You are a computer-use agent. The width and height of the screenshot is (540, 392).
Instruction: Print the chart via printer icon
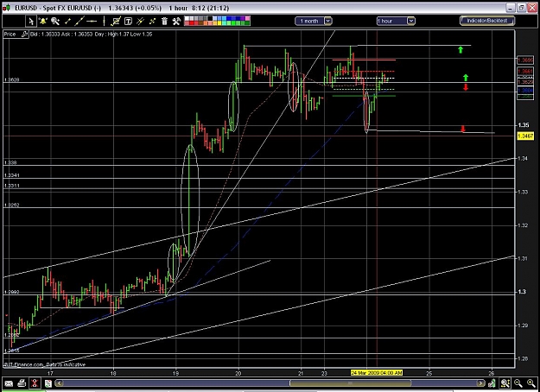[x=22, y=383]
